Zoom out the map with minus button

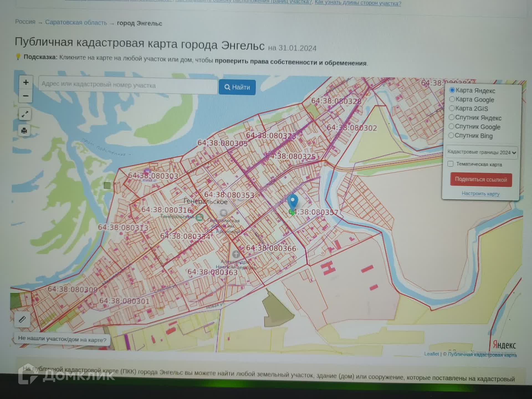pos(26,96)
